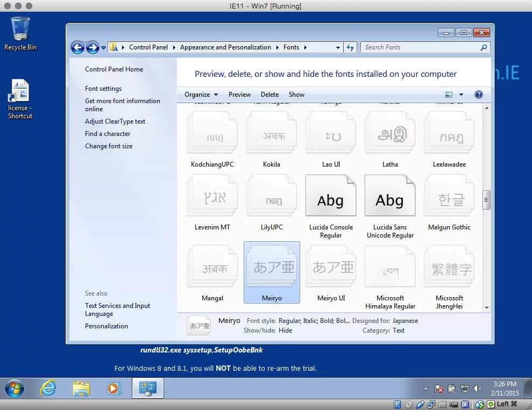Select the Meiryo UI font icon
The height and width of the screenshot is (410, 532).
pos(331,267)
